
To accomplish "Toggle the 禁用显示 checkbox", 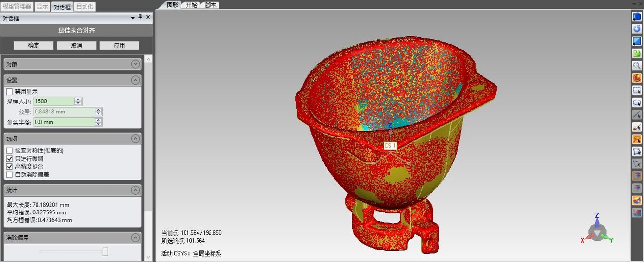I will [10, 91].
